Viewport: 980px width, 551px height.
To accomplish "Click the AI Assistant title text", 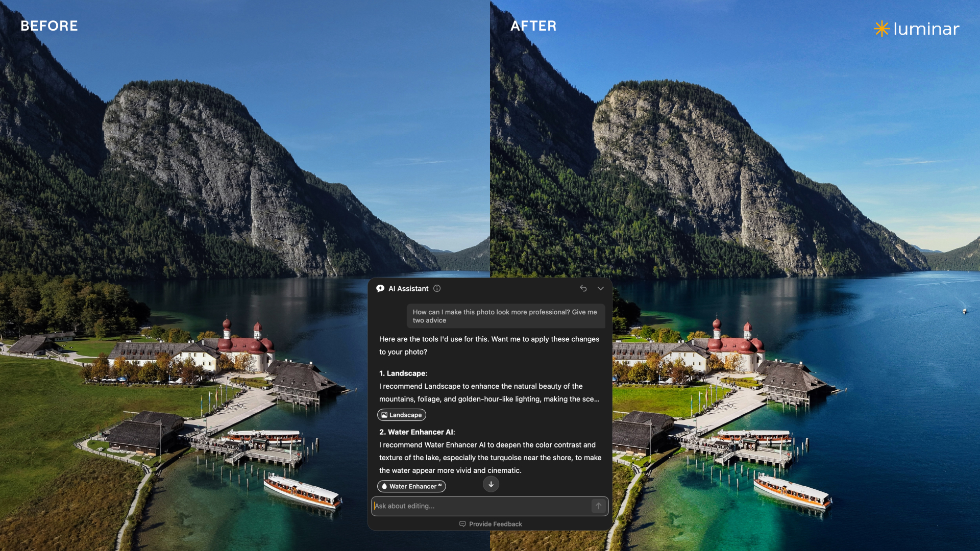I will pyautogui.click(x=408, y=289).
